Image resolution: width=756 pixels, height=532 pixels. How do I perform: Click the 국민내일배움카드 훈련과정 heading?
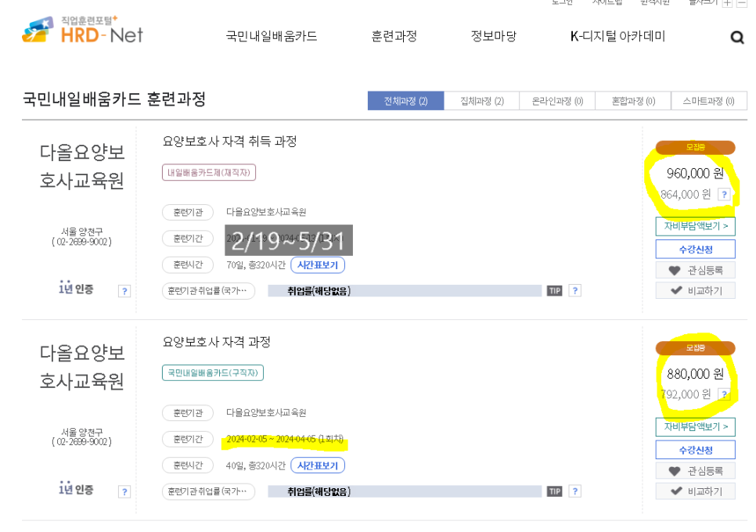(114, 99)
